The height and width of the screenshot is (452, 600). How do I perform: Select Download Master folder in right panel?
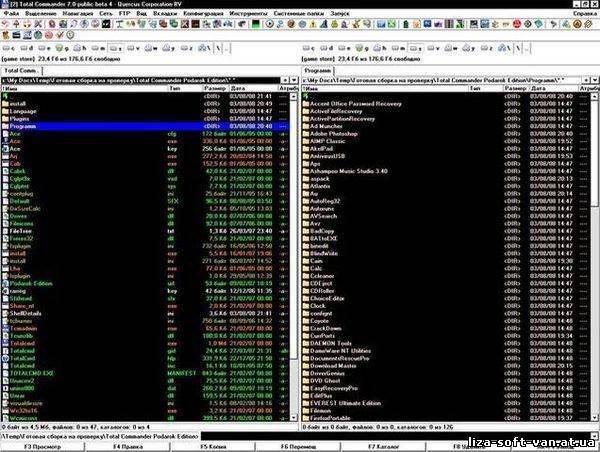click(x=446, y=366)
